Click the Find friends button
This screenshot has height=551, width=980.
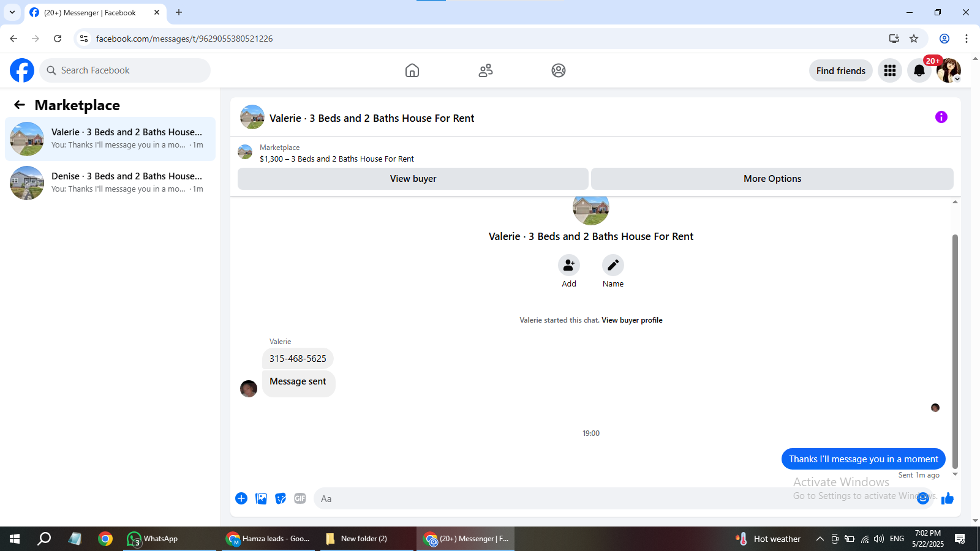pos(840,70)
